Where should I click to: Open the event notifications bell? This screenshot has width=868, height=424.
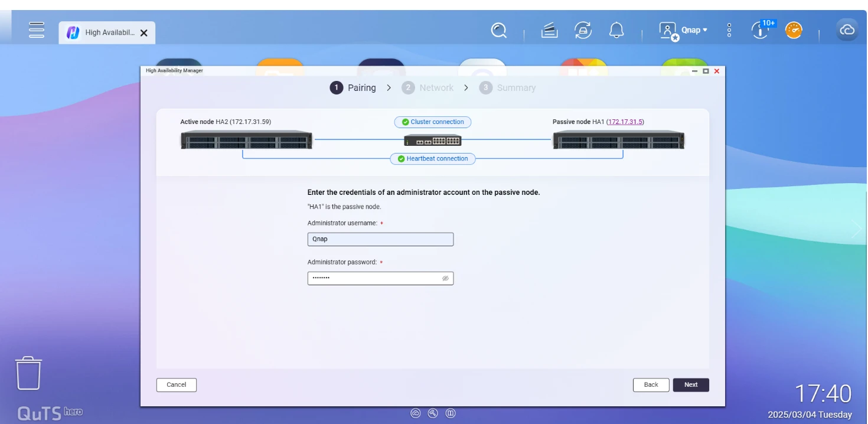tap(616, 30)
